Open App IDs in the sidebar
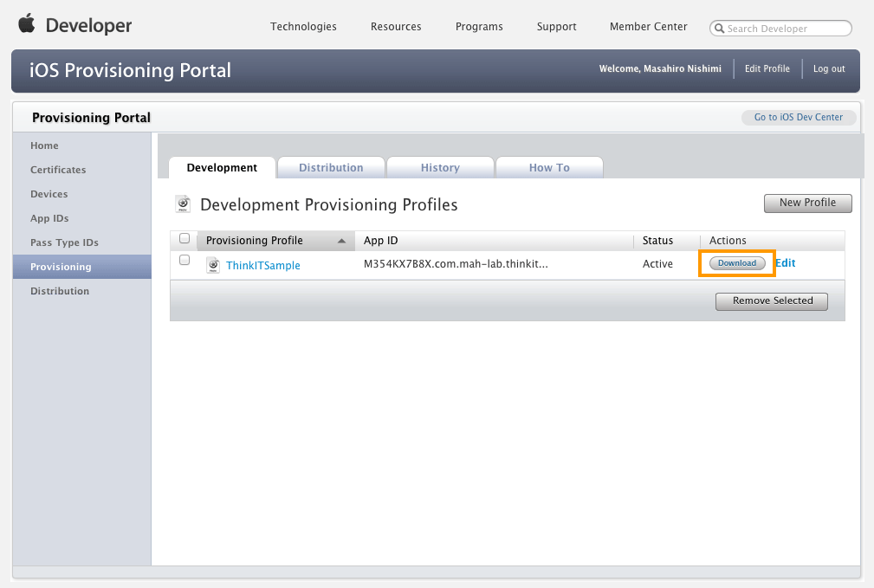874x588 pixels. click(x=49, y=218)
